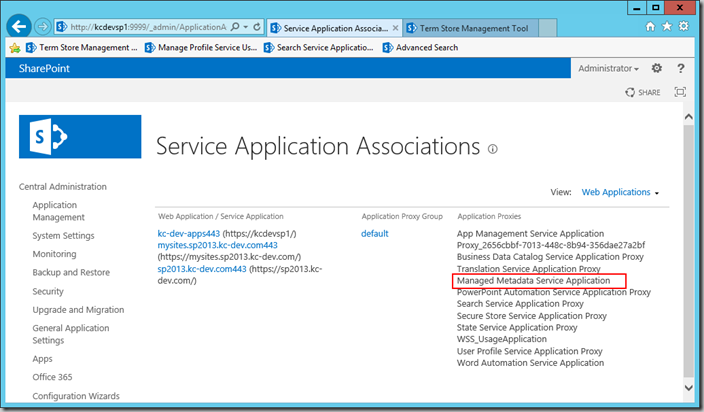Click Search Service Application Proxy text
The height and width of the screenshot is (412, 704).
click(x=520, y=304)
